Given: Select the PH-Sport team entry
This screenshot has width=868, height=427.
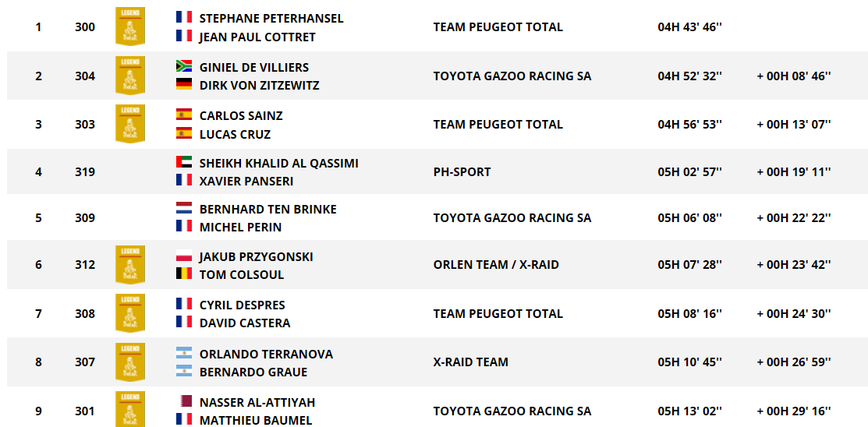Looking at the screenshot, I should 462,171.
